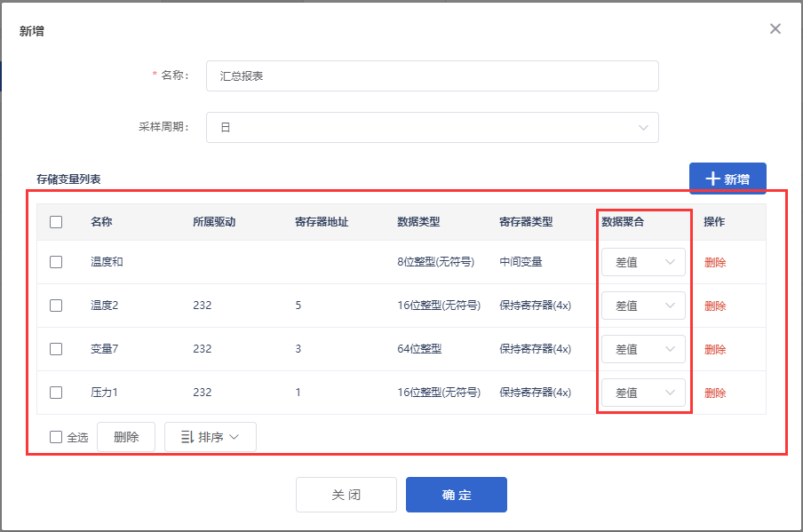Click the 8位整型(无符号) data type cell
Screen dimensions: 803x532
436,262
